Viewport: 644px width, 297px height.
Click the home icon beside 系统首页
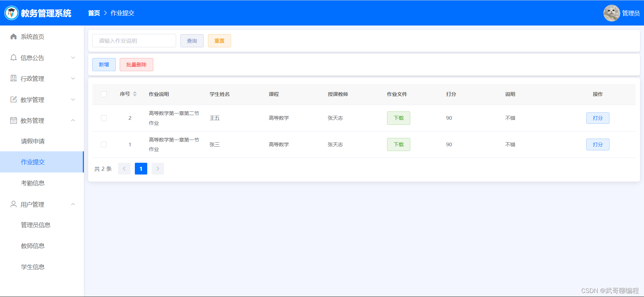13,37
